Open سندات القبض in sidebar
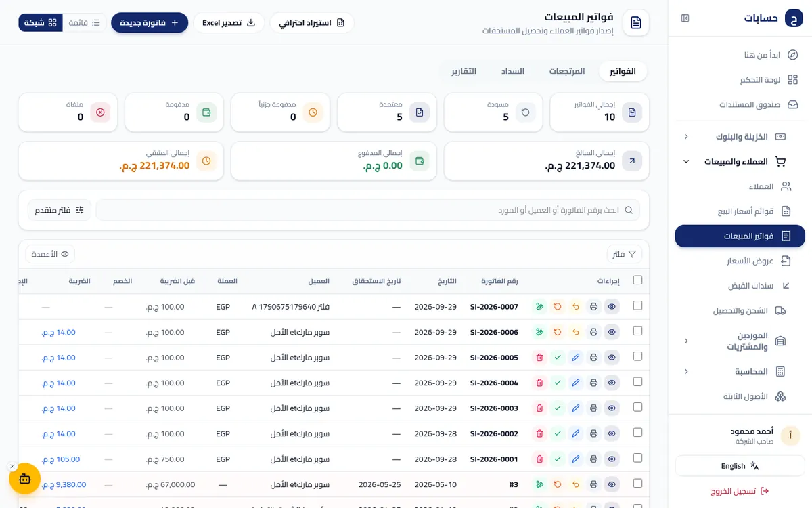Image resolution: width=812 pixels, height=508 pixels. (x=740, y=286)
